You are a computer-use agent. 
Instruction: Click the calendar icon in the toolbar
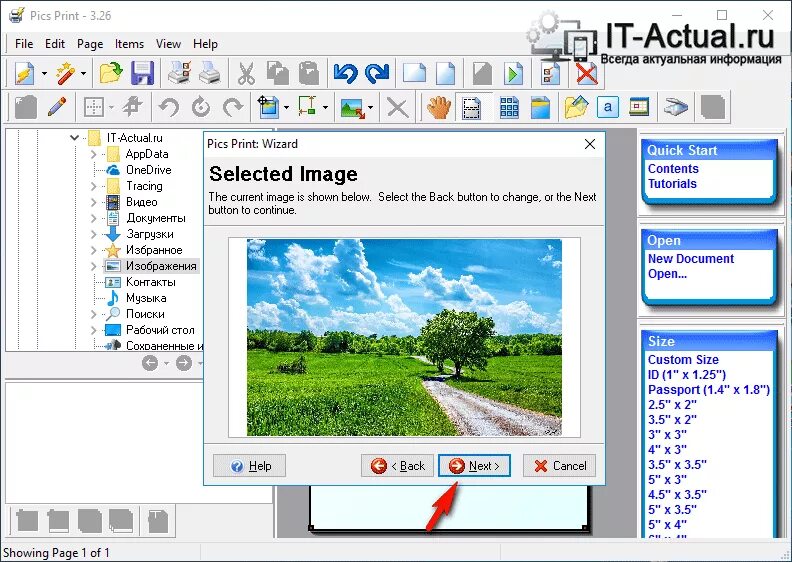pyautogui.click(x=639, y=107)
